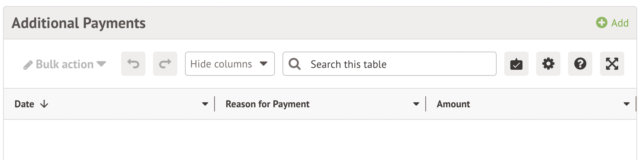Click the green plus icon beside Add
Image resolution: width=644 pixels, height=160 pixels.
click(x=601, y=23)
